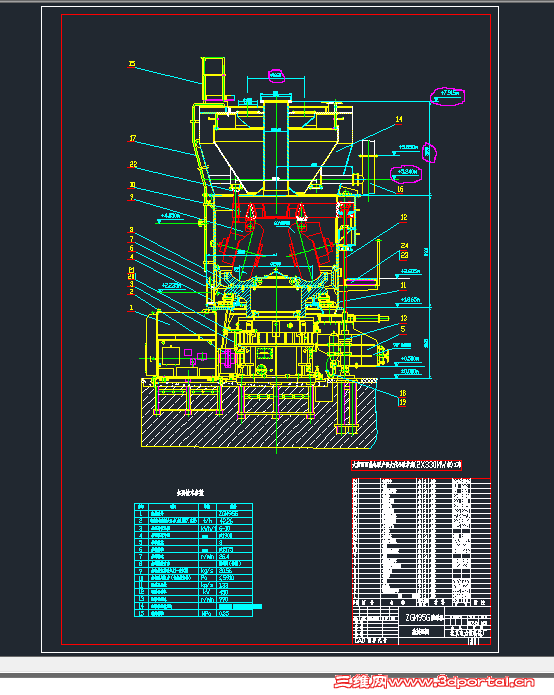Image resolution: width=554 pixels, height=695 pixels.
Task: Click the boxed callout number 19
Action: (x=402, y=402)
